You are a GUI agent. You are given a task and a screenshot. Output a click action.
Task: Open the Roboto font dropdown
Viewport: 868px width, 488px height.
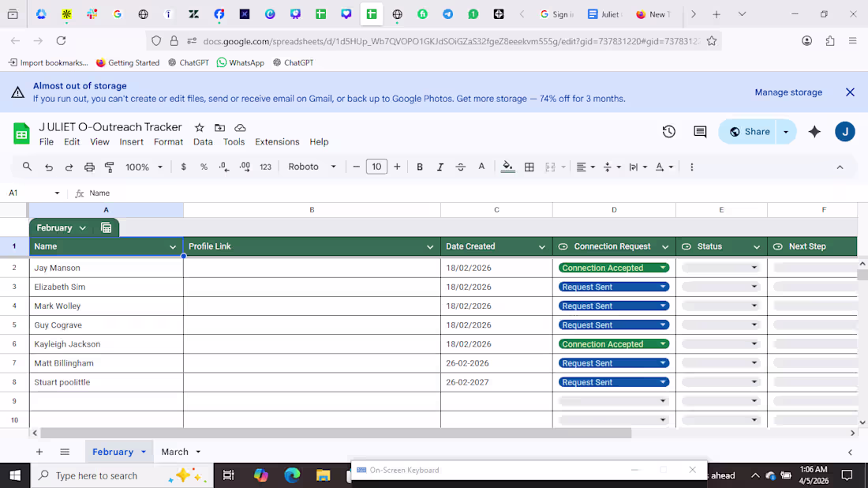312,167
